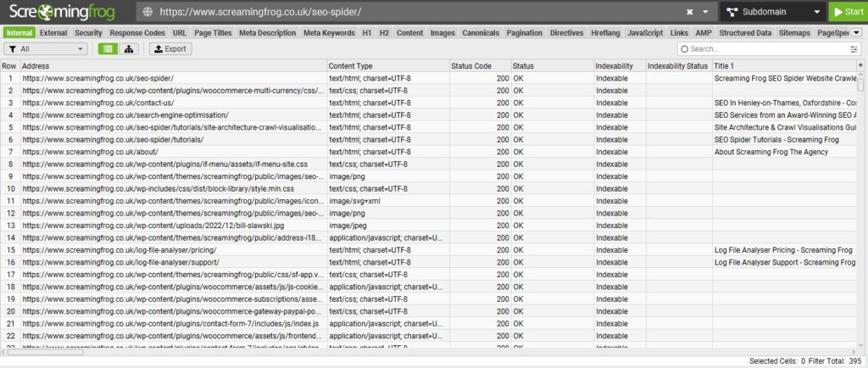
Task: Open search filter options icon
Action: pyautogui.click(x=853, y=49)
